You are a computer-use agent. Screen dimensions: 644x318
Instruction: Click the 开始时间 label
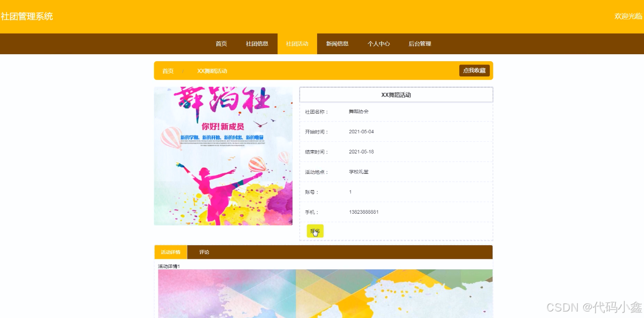pos(317,132)
